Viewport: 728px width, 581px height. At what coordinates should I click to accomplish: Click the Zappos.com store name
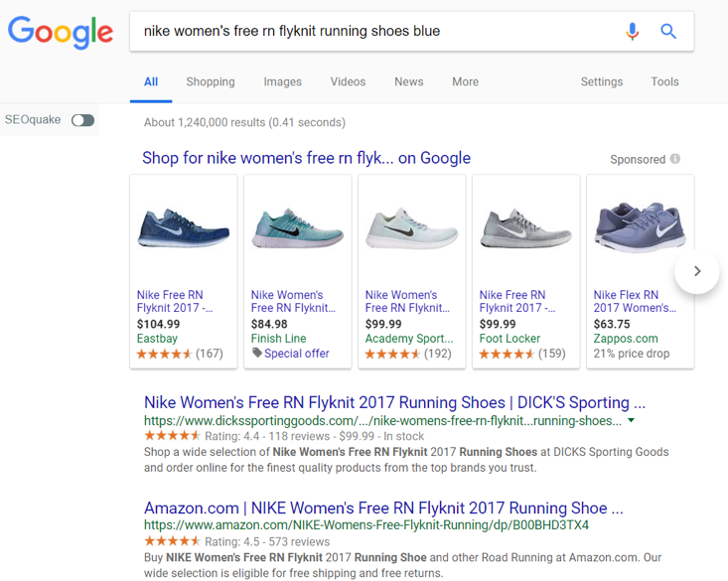coord(626,339)
